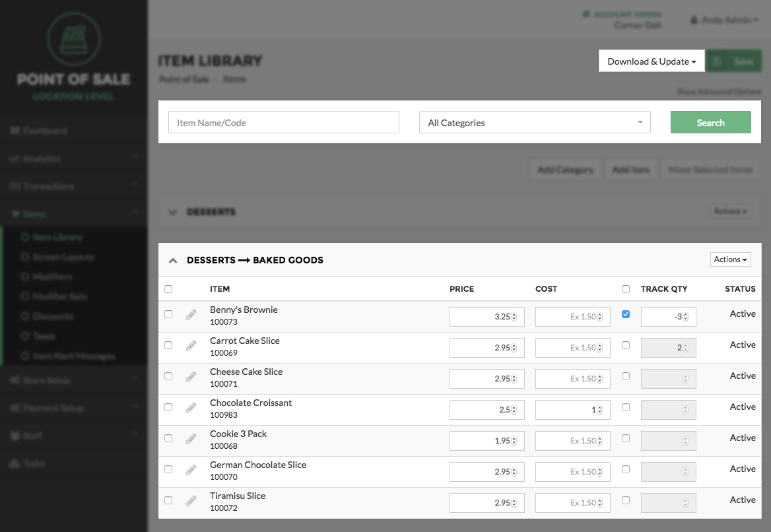Open the Actions menu on the Desserts row
Image resolution: width=771 pixels, height=532 pixels.
click(x=730, y=211)
